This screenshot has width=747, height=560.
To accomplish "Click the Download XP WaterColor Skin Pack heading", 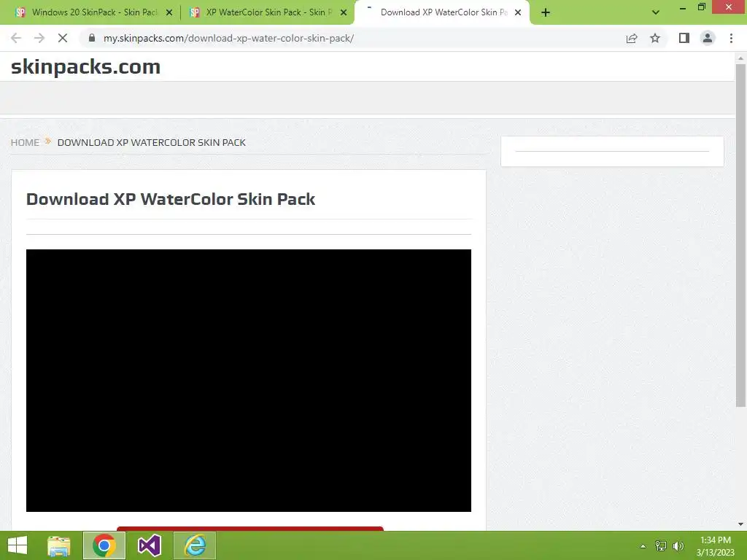I will pyautogui.click(x=171, y=199).
